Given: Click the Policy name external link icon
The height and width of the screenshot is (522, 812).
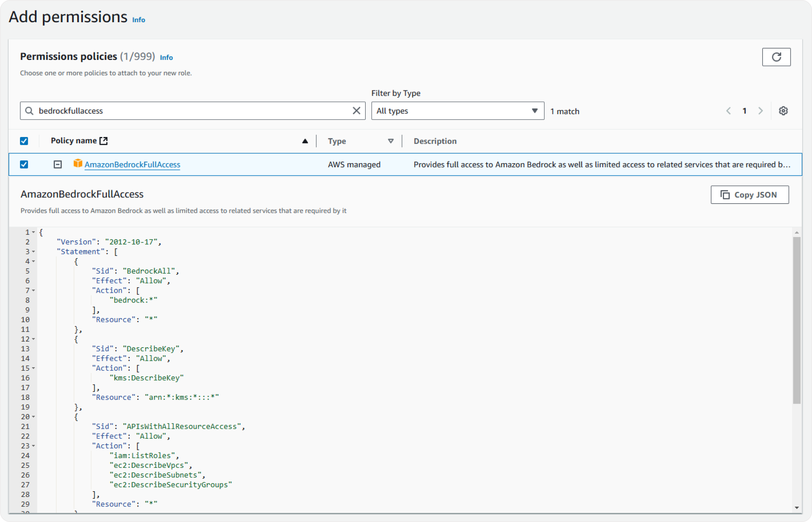Looking at the screenshot, I should point(103,141).
